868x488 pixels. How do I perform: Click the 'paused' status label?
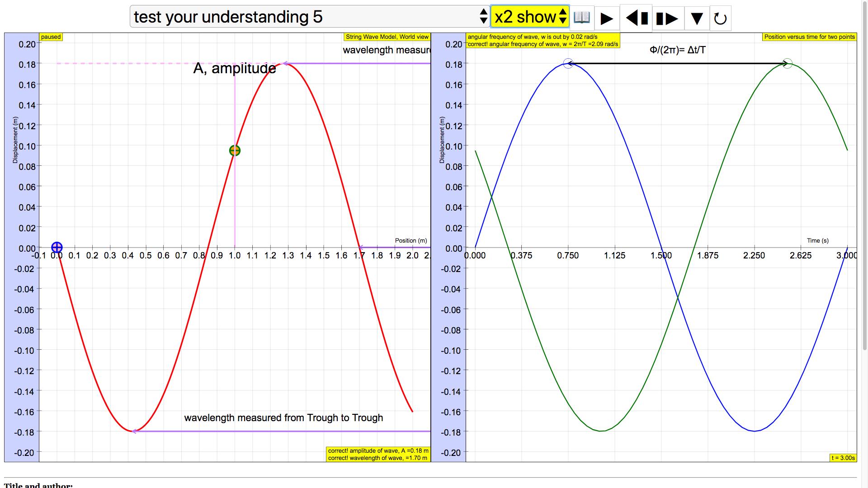[51, 37]
